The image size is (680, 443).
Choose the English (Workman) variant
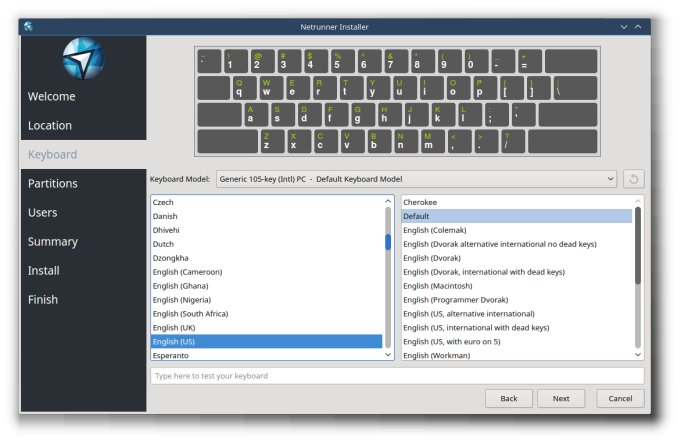517,355
